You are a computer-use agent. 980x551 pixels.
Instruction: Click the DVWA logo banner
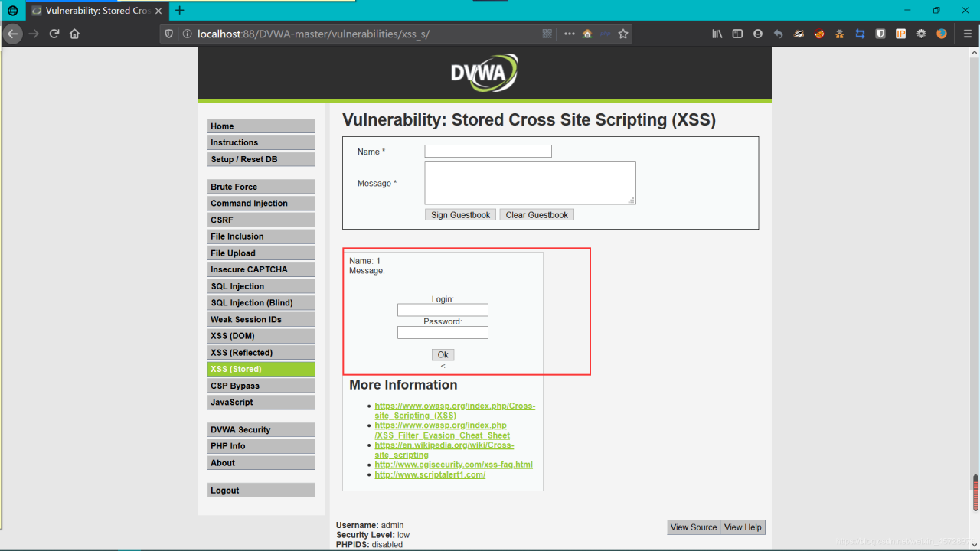click(484, 73)
